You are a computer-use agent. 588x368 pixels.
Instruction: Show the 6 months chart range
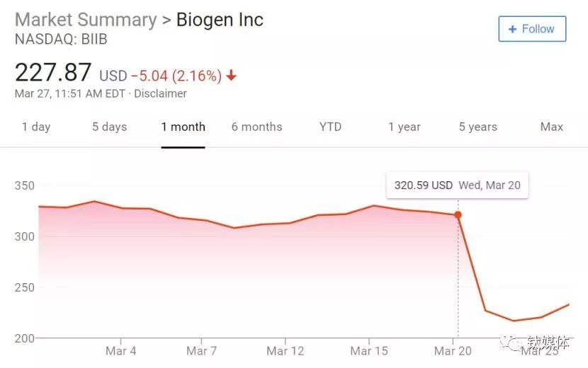point(256,127)
